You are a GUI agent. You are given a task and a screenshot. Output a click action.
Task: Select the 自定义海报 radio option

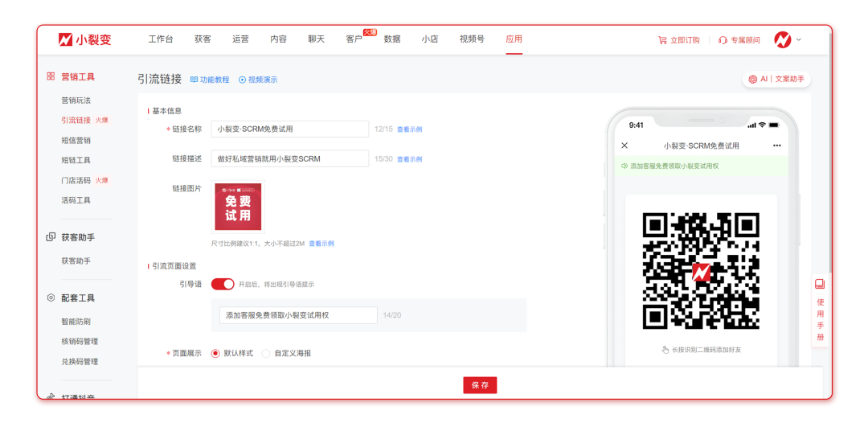point(266,353)
